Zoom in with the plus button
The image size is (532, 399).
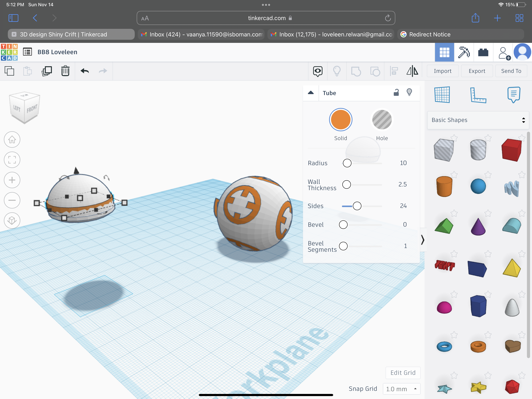12,180
